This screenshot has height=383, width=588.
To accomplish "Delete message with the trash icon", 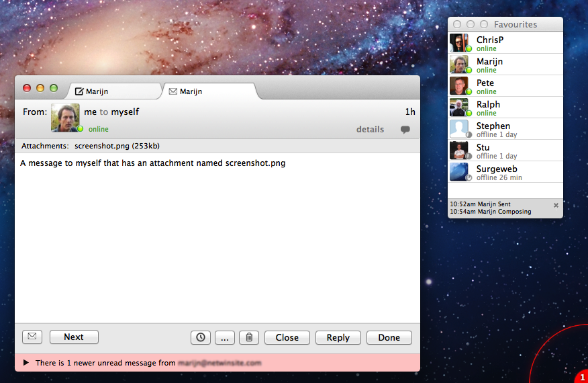I will 249,337.
